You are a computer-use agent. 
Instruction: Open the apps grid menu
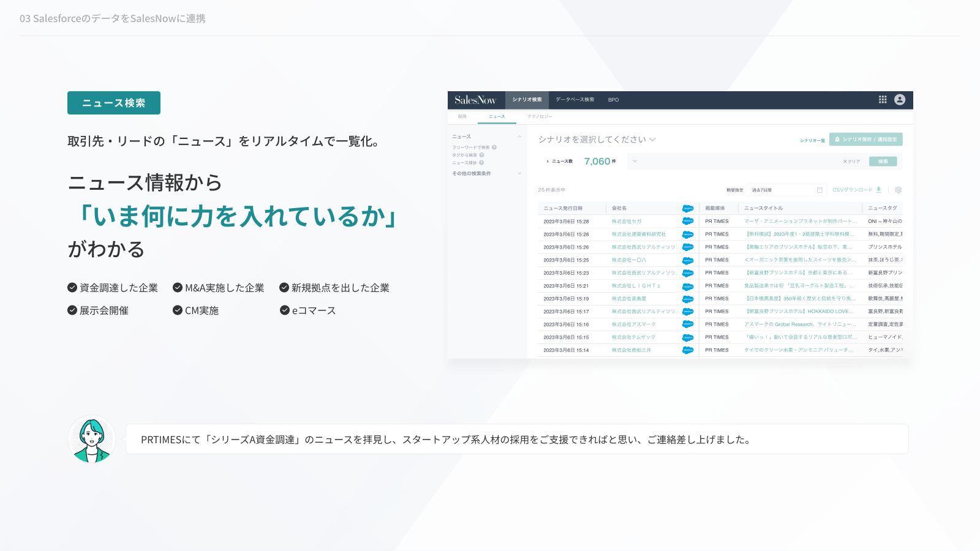[x=883, y=100]
